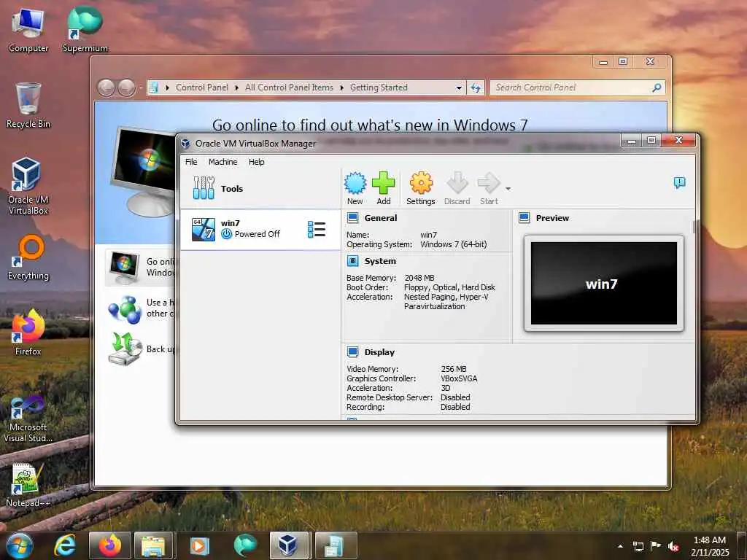
Task: Open Oracle VM VirtualBox desktop shortcut
Action: [28, 186]
